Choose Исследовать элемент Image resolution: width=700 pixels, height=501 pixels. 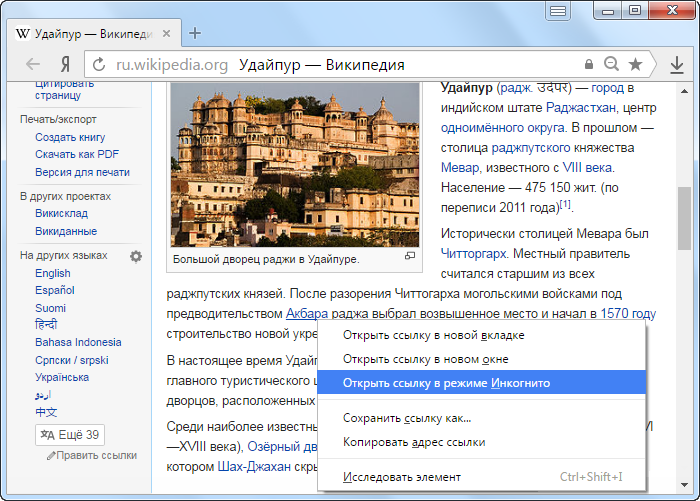[x=482, y=477]
